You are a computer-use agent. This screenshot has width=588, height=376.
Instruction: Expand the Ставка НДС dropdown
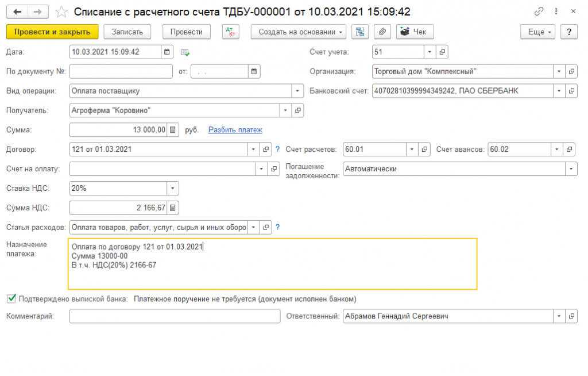[172, 189]
